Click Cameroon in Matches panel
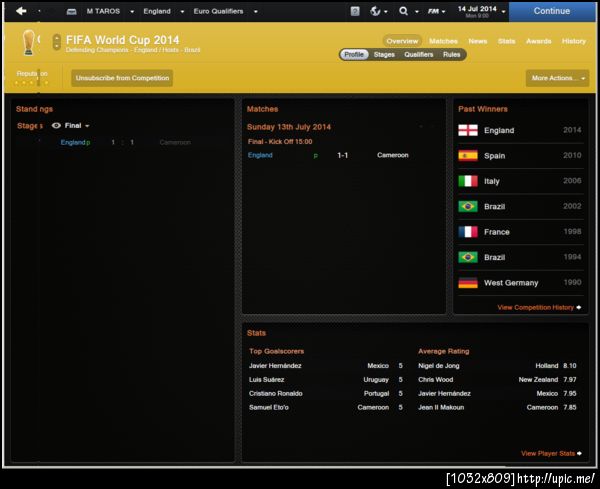 click(x=393, y=155)
